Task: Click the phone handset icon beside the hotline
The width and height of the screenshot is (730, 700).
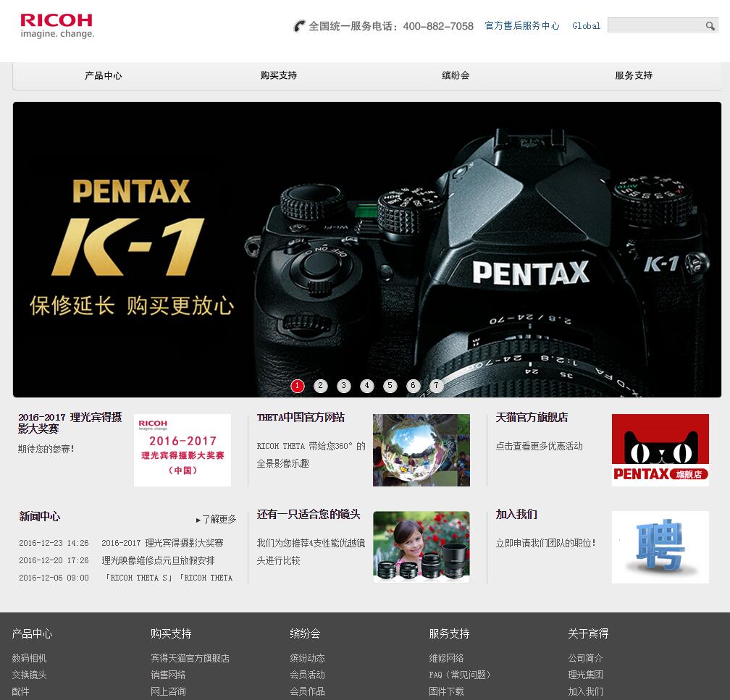Action: click(299, 26)
